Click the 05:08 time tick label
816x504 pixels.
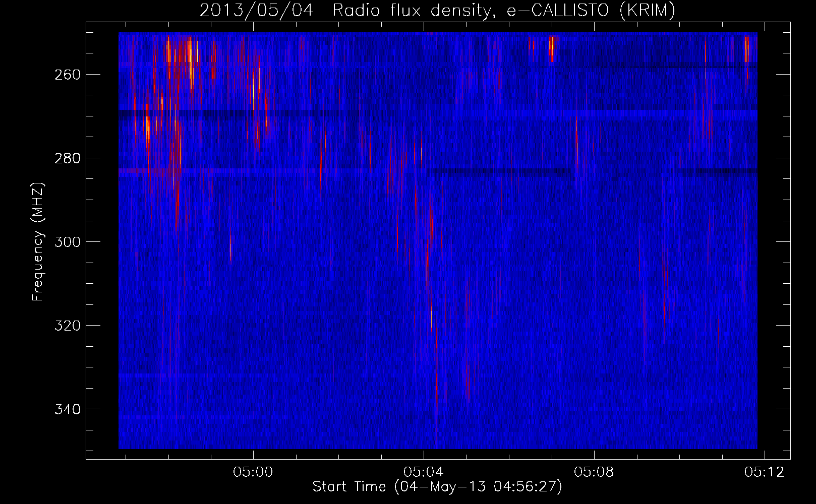pyautogui.click(x=594, y=472)
